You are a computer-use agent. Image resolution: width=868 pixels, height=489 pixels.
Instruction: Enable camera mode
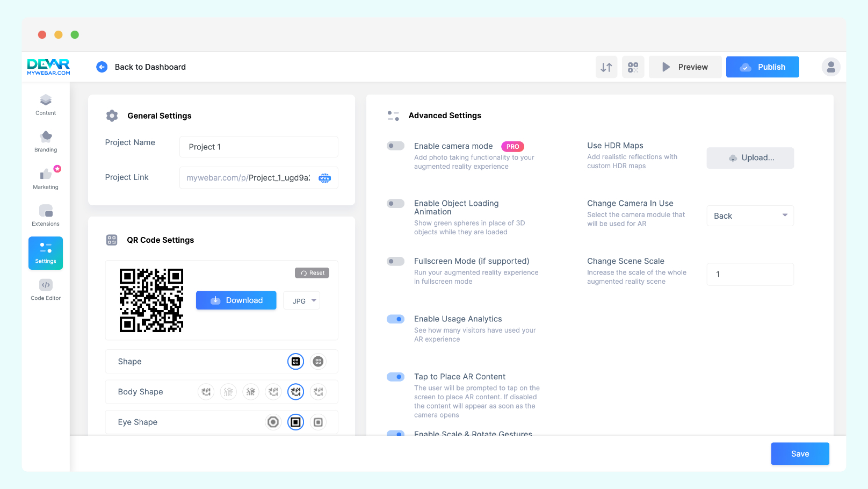click(395, 146)
